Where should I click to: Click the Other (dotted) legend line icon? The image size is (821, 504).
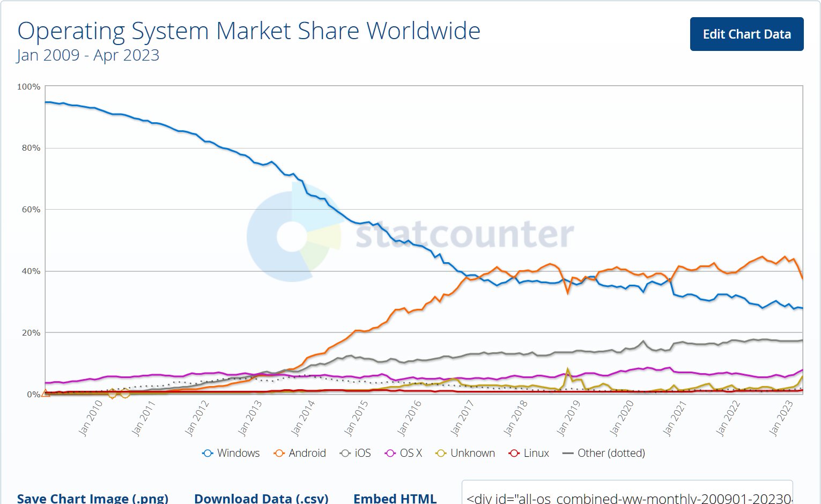(x=568, y=453)
